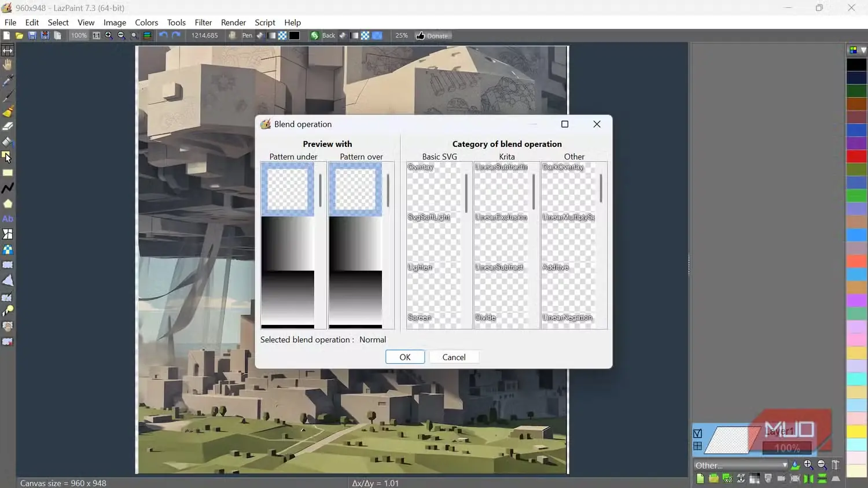Image resolution: width=868 pixels, height=488 pixels.
Task: Open the Colors menu
Action: 146,23
